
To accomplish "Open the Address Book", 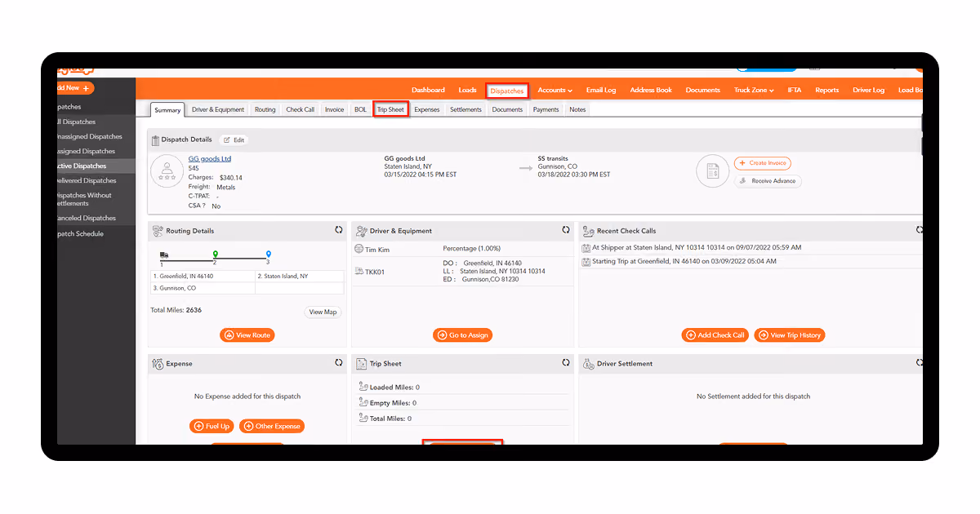I will pos(651,90).
